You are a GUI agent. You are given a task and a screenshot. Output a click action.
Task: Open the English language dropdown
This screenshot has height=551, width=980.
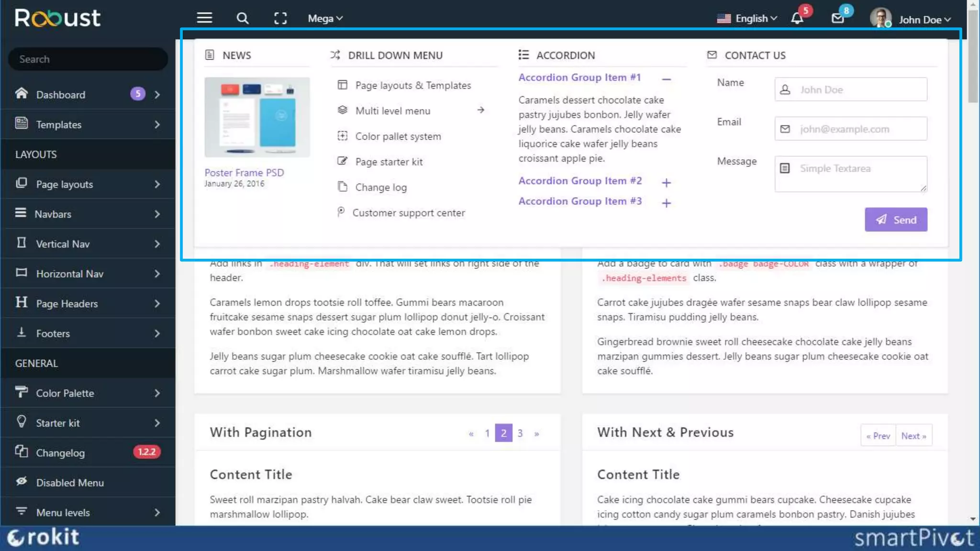pyautogui.click(x=747, y=18)
